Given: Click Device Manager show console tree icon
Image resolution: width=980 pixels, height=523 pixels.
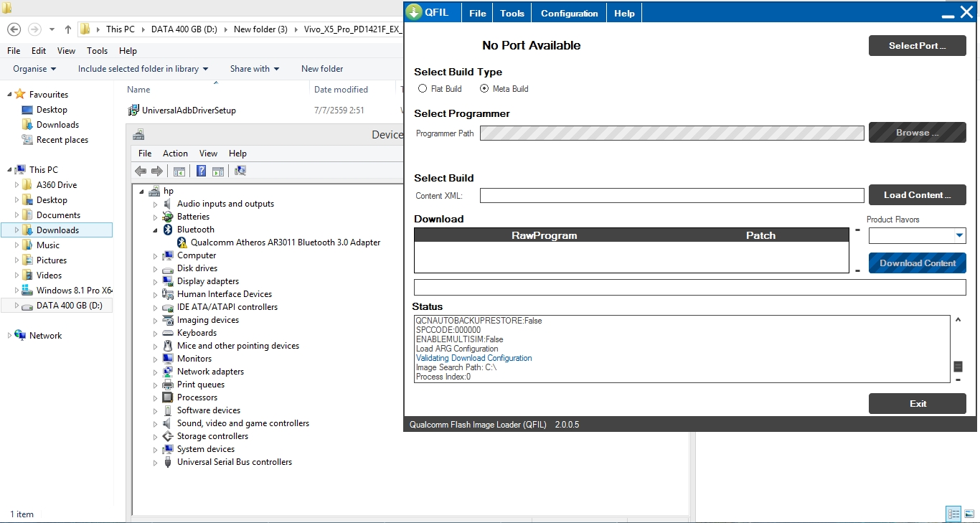Looking at the screenshot, I should tap(179, 171).
